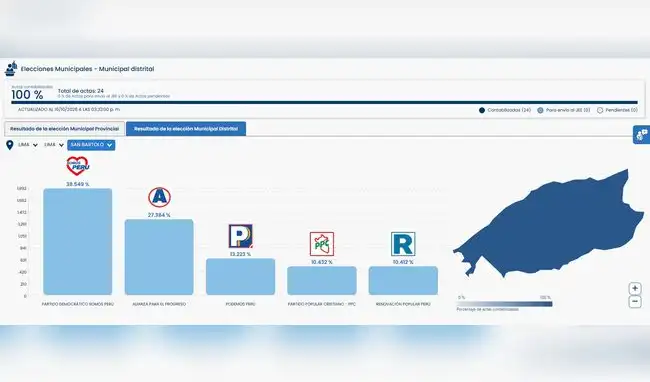This screenshot has width=650, height=382.
Task: Click the San Bartolo district map shape
Action: pyautogui.click(x=551, y=228)
